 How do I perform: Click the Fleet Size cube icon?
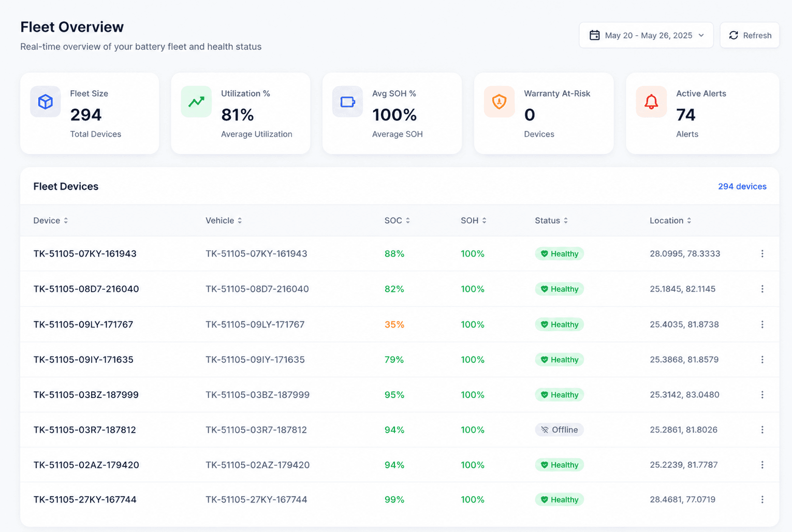[46, 101]
